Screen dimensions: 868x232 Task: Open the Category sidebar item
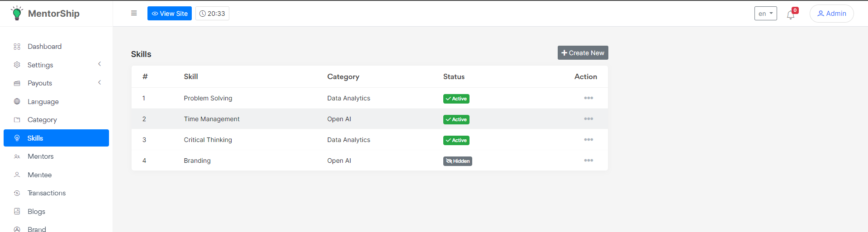pos(42,120)
